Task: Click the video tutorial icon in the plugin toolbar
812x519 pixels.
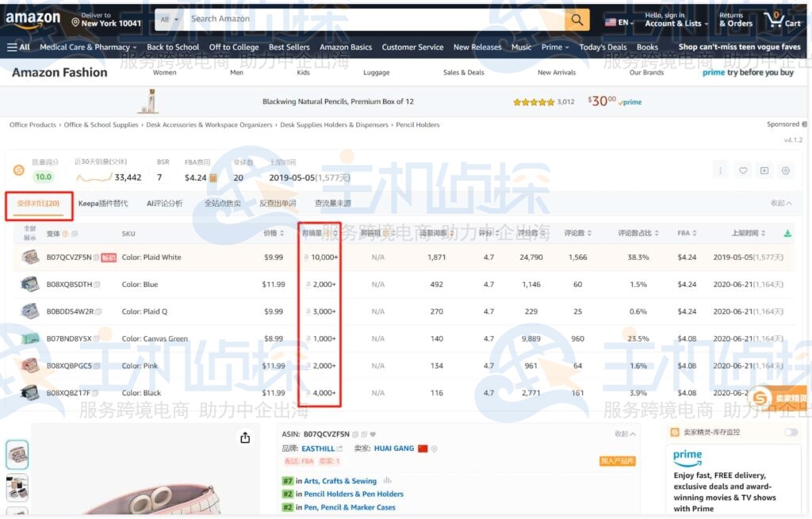Action: (x=764, y=170)
